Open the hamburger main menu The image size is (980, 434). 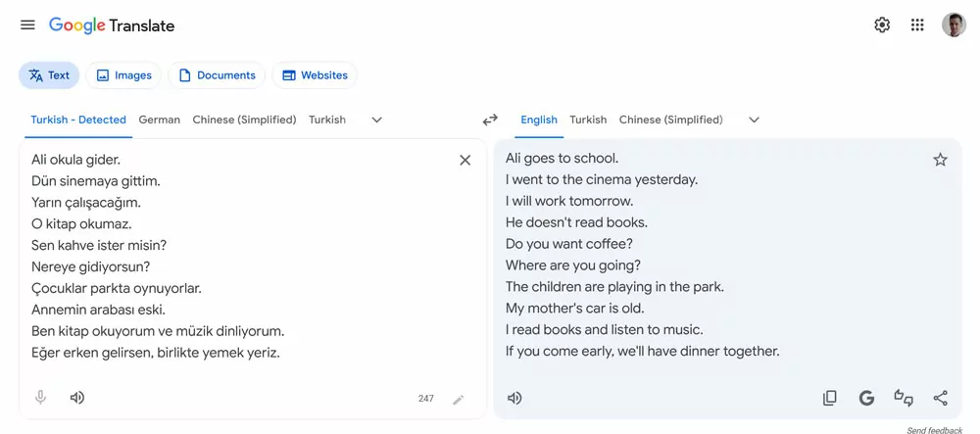[27, 24]
